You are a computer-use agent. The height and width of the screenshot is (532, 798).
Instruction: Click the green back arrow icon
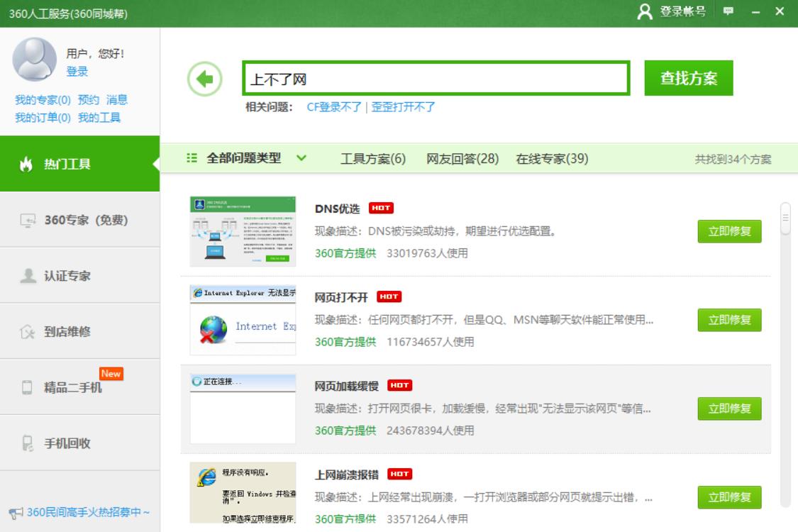(206, 78)
